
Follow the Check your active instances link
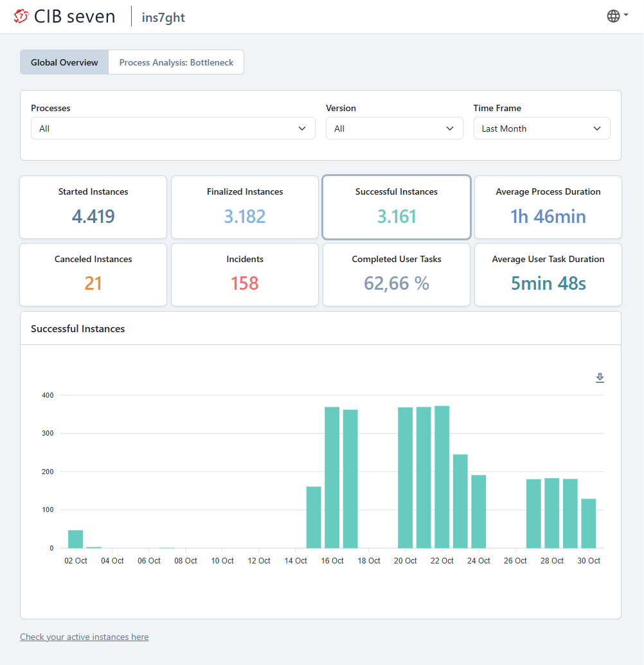point(84,637)
